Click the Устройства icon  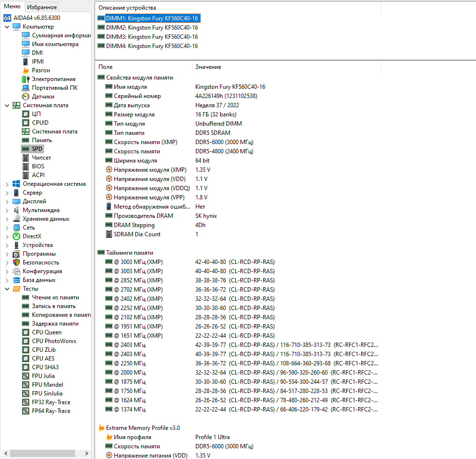click(16, 245)
